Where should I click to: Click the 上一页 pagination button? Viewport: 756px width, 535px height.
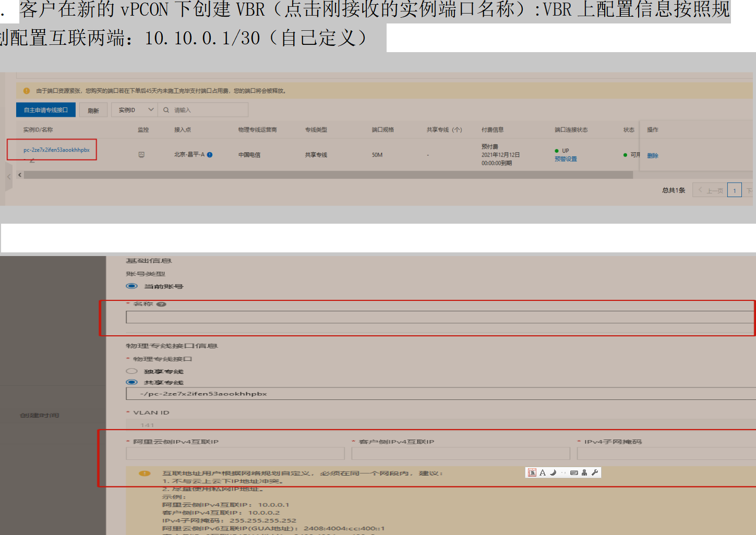point(710,190)
